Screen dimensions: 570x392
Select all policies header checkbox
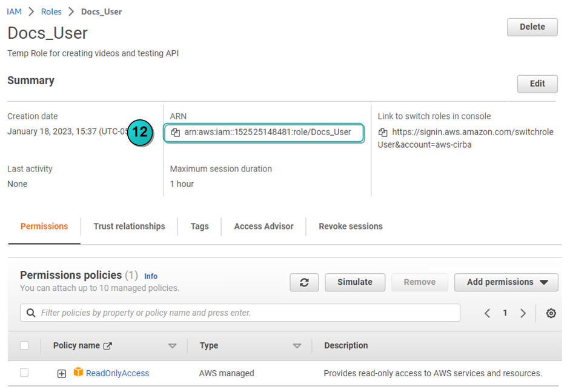point(24,345)
